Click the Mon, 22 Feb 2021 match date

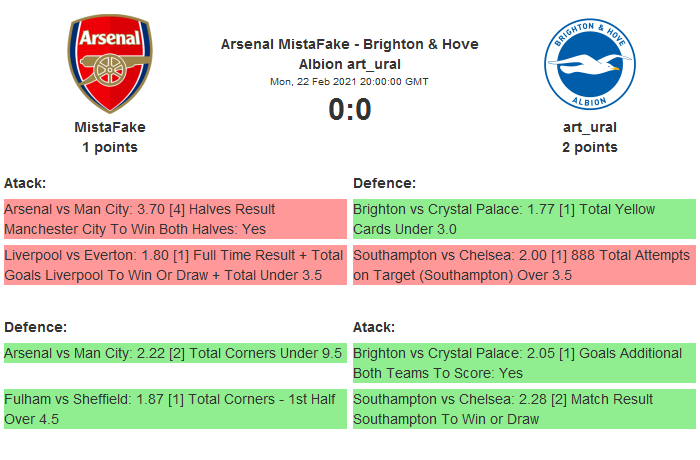click(349, 81)
